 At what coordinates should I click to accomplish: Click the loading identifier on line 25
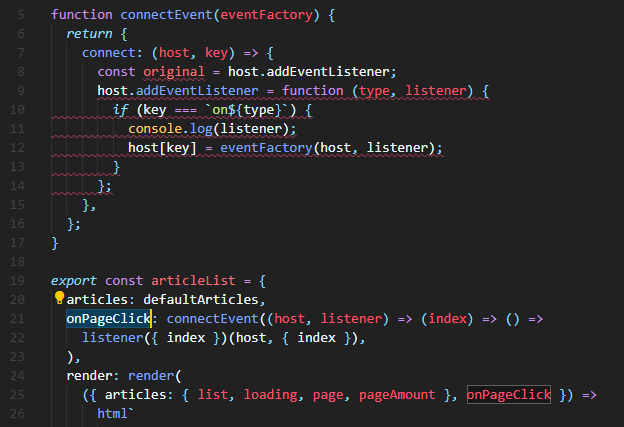click(x=271, y=395)
